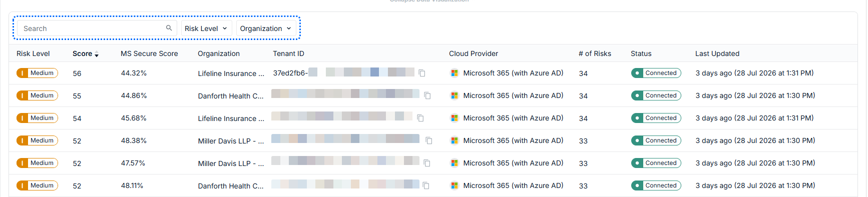Open the Organization filter dropdown
Screen dimensions: 868x197
click(265, 28)
